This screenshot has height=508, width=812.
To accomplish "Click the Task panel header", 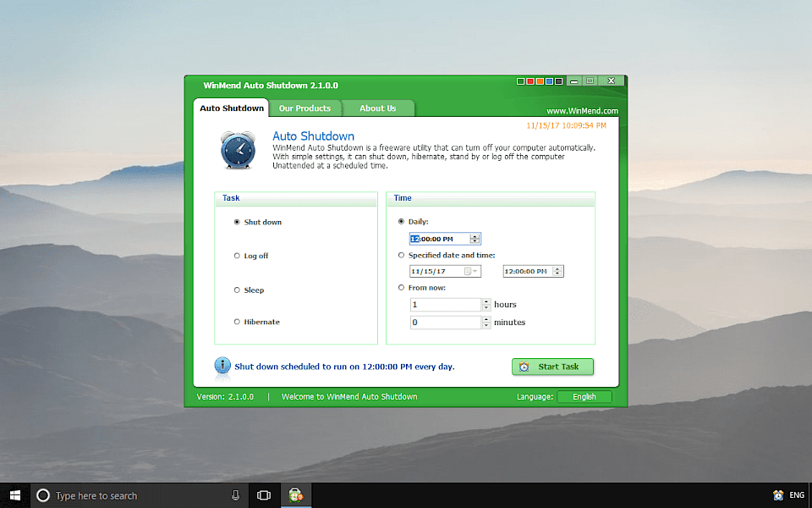I will [x=296, y=198].
